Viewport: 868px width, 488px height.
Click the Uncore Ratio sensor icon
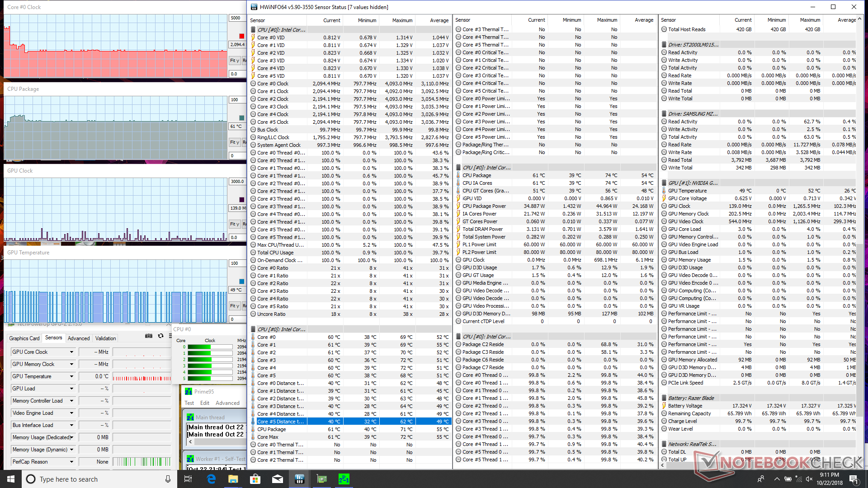[x=254, y=314]
